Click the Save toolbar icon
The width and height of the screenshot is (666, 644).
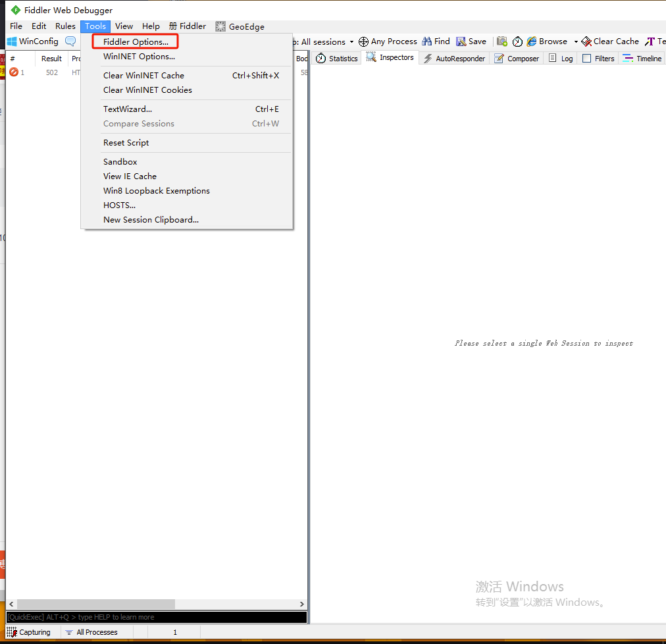[461, 41]
